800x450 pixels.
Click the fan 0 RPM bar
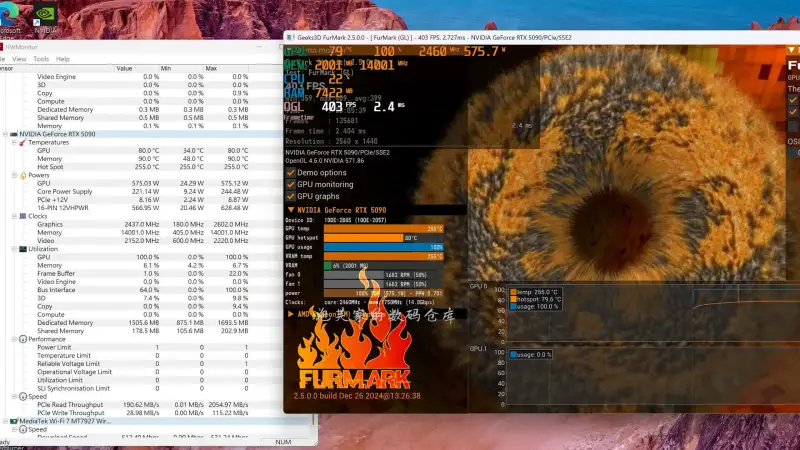384,274
